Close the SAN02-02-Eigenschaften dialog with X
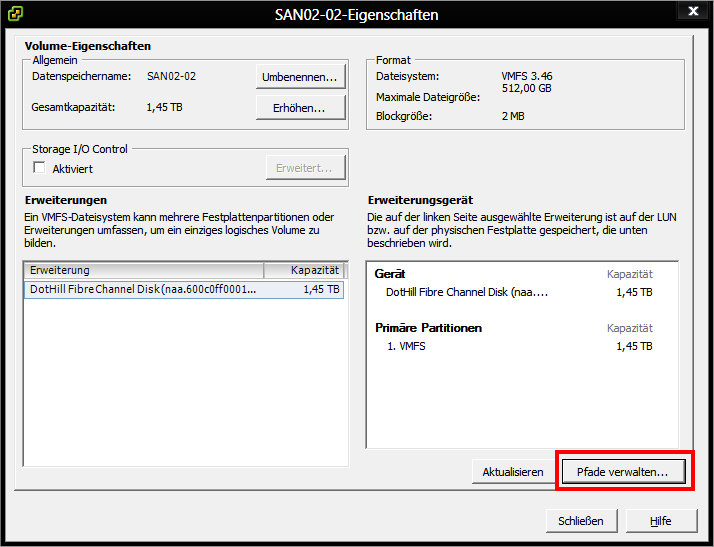The image size is (714, 547). click(692, 12)
